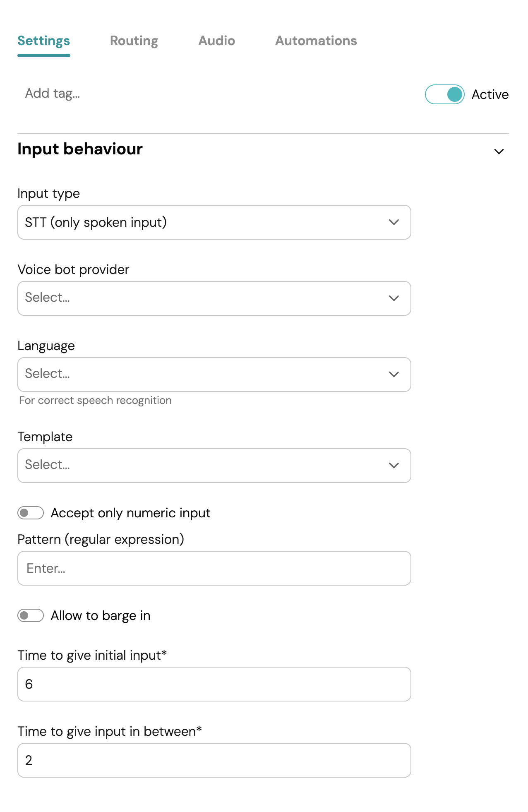Click the Pattern regular expression field
This screenshot has height=812, width=528.
point(214,568)
